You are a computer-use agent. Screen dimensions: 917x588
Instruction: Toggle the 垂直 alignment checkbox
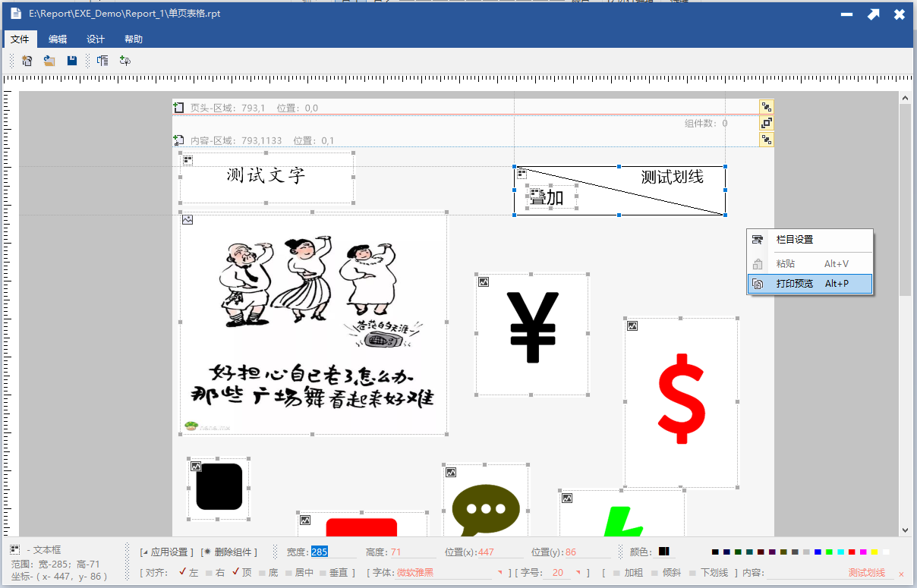click(323, 573)
